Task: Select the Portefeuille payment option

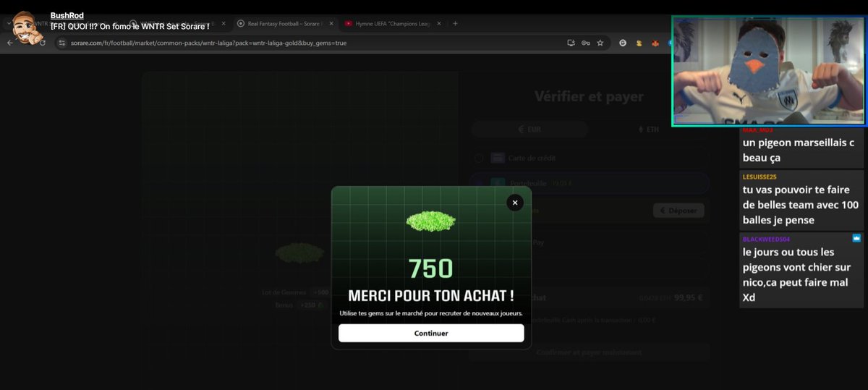Action: (x=589, y=183)
